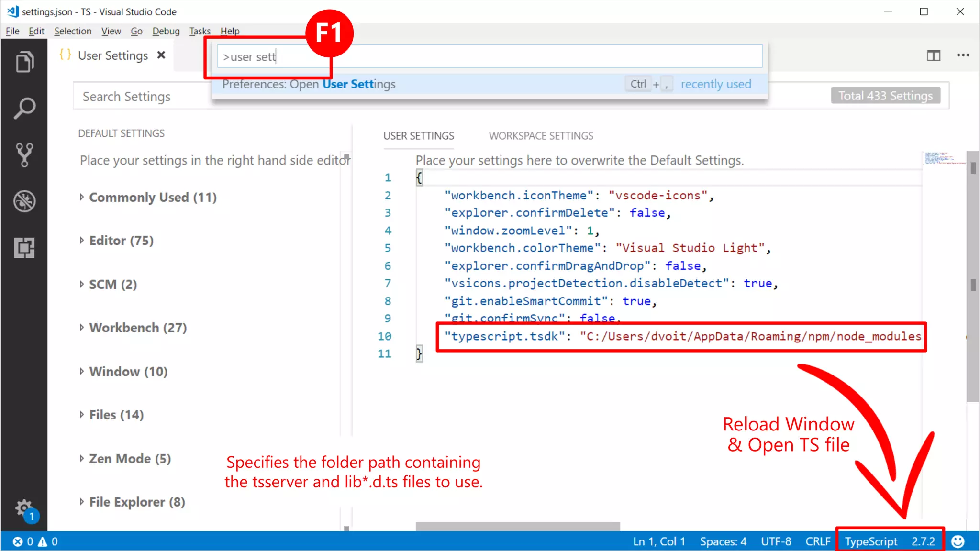Click the "git.enableSmartCommit" line
The image size is (980, 551).
[x=551, y=301]
